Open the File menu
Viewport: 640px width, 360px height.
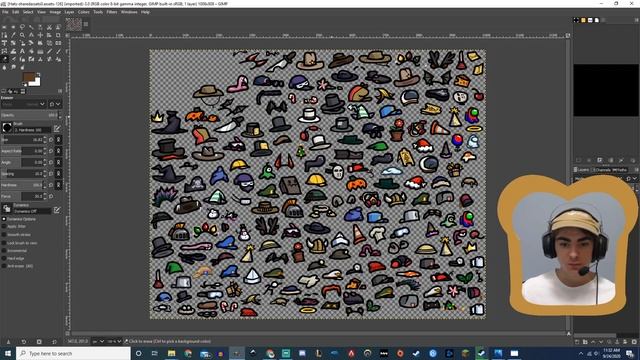coord(5,12)
